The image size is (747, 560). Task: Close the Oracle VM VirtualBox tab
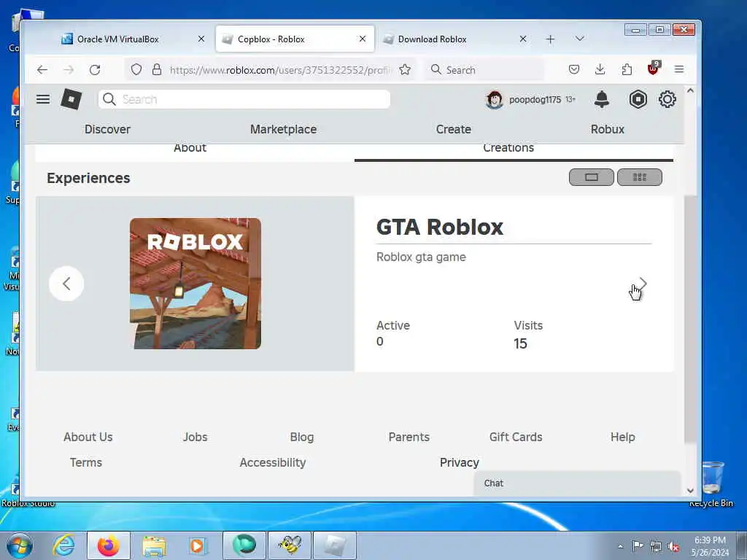tap(201, 39)
